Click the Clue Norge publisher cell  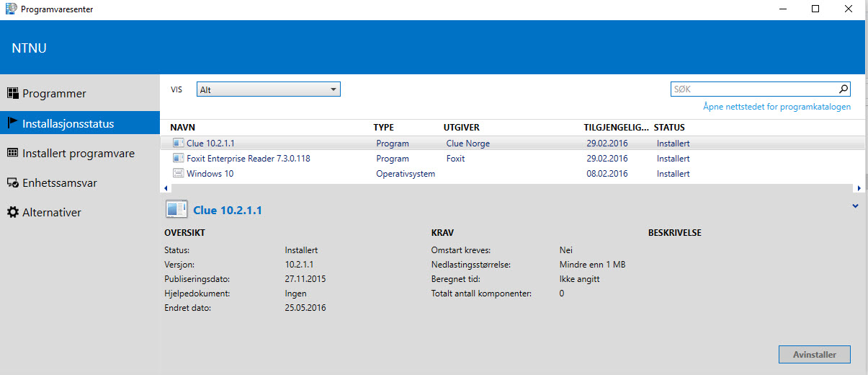pos(468,144)
